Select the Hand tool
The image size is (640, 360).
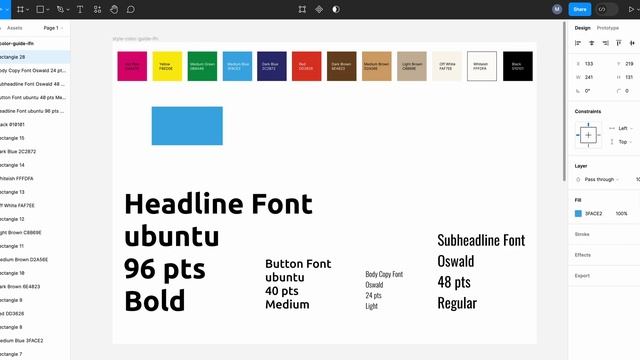coord(114,9)
